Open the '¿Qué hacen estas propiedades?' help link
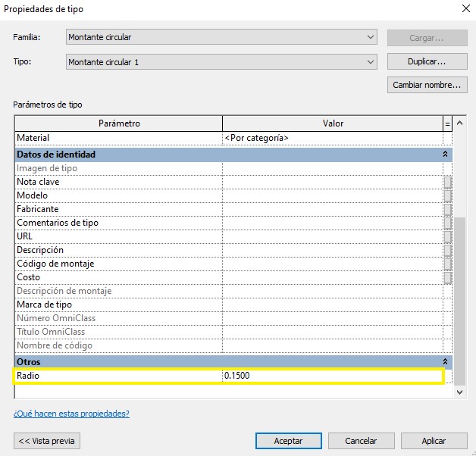Viewport: 476px width, 456px height. [x=71, y=414]
